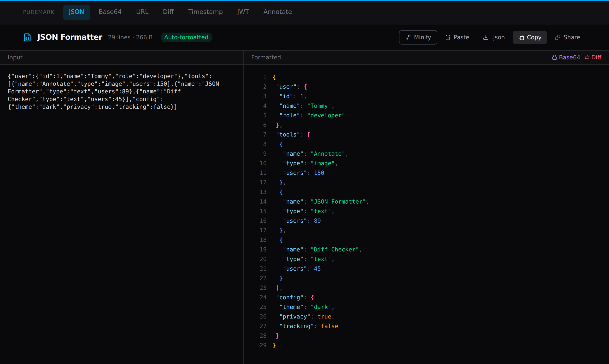Click the Diff swap-arrows icon in the Formatted header
The height and width of the screenshot is (364, 609).
pos(587,57)
